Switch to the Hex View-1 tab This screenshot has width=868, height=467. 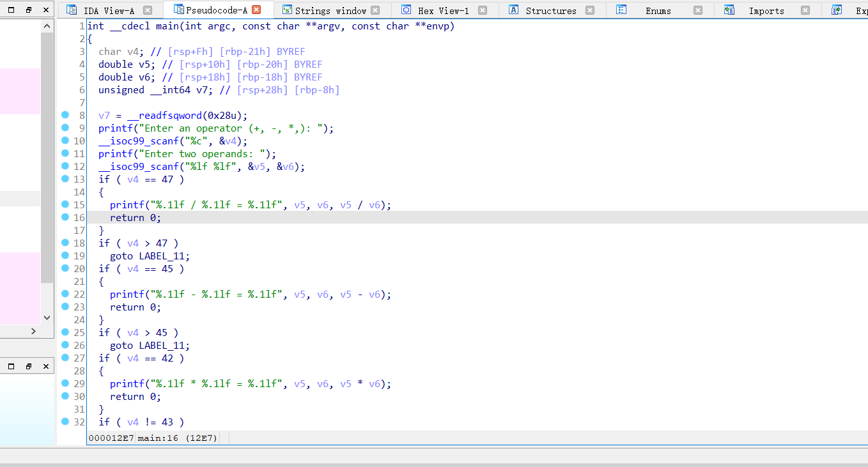(x=443, y=10)
